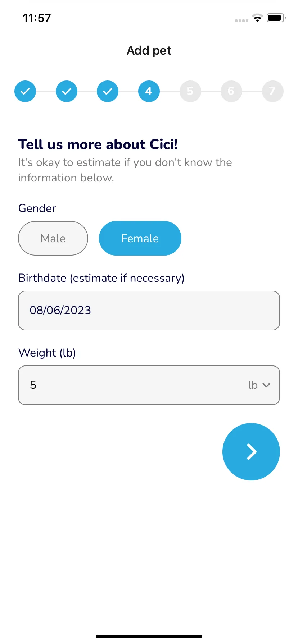Tap the second completed step checkmark

coord(67,91)
